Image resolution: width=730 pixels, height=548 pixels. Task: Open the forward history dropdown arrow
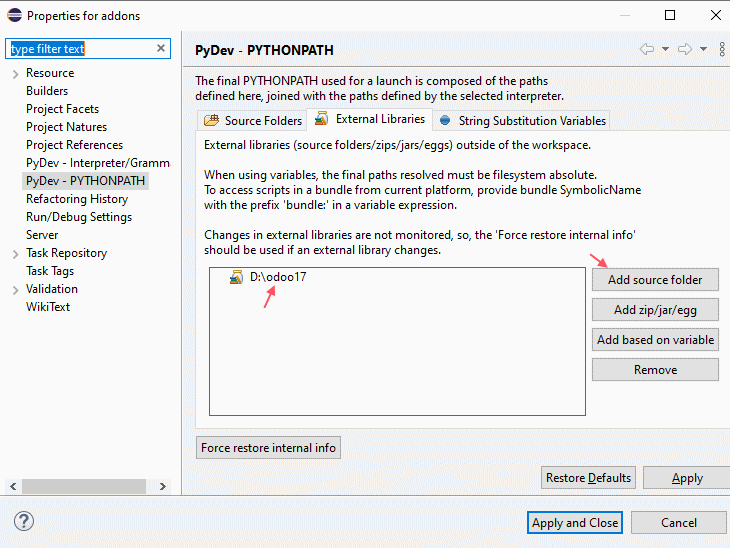click(x=703, y=49)
